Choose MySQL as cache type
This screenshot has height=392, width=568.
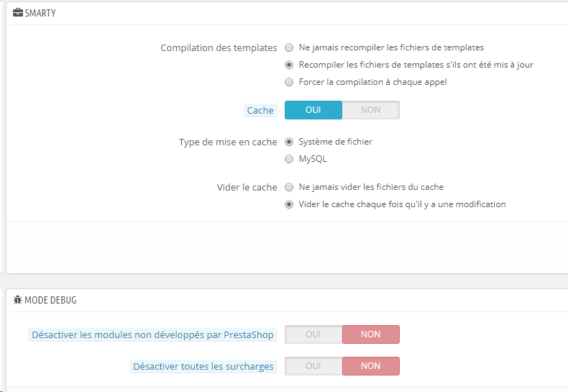click(x=289, y=159)
